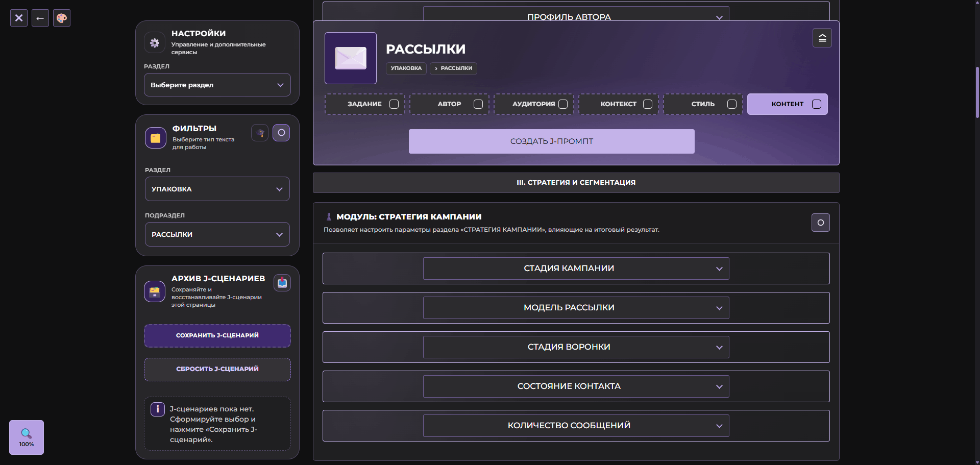Collapse the Рассылки header panel icon
The width and height of the screenshot is (980, 465).
[x=822, y=38]
